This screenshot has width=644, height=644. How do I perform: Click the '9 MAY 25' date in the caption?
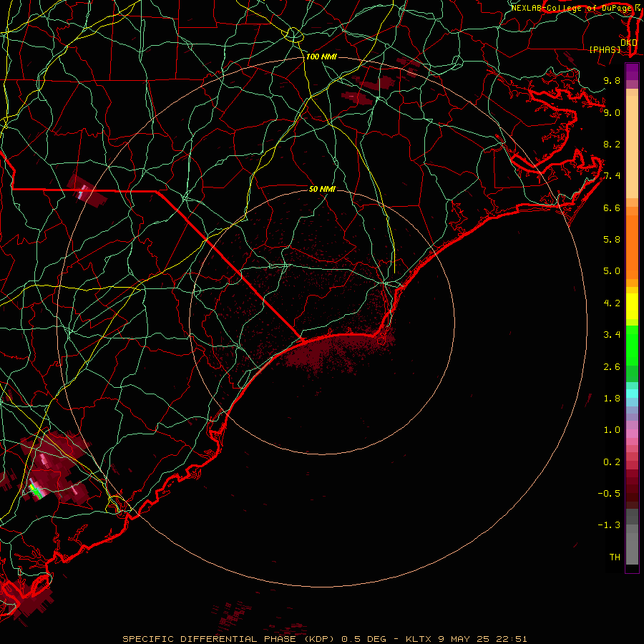click(465, 639)
